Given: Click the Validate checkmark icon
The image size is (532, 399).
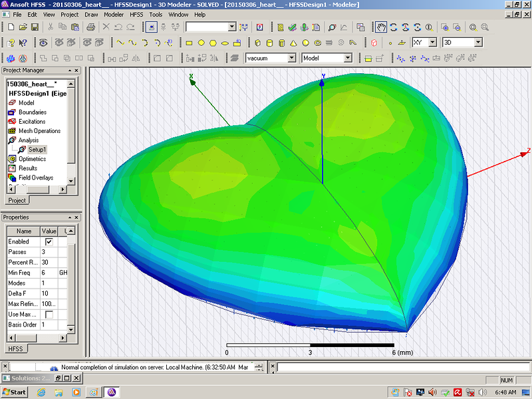Looking at the screenshot, I should point(291,27).
